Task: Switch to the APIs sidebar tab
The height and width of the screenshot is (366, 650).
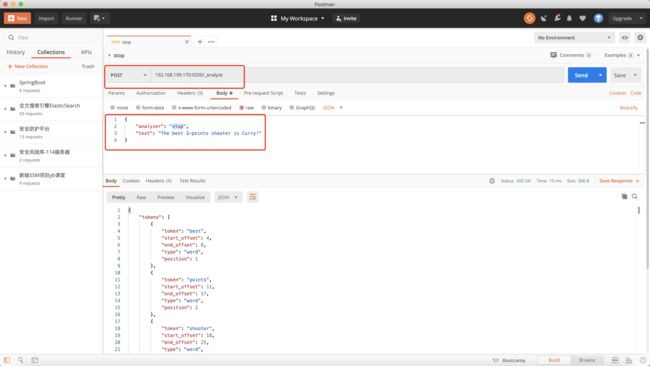Action: point(86,52)
